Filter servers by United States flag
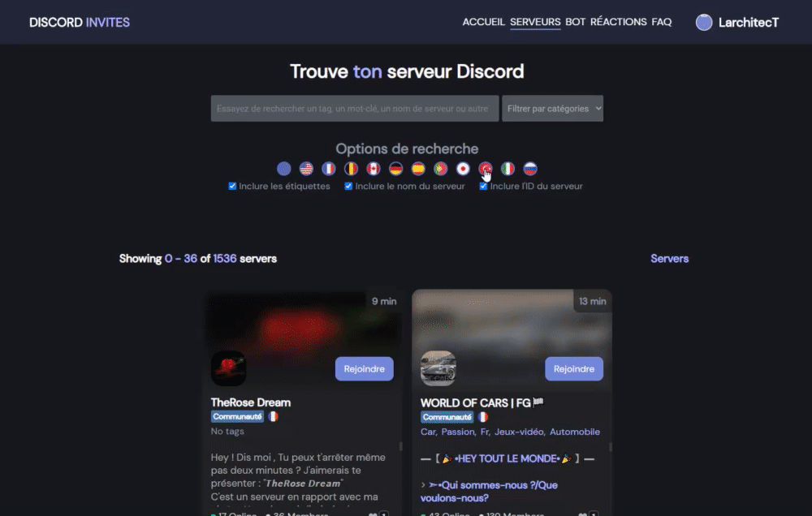The height and width of the screenshot is (516, 812). pos(306,169)
